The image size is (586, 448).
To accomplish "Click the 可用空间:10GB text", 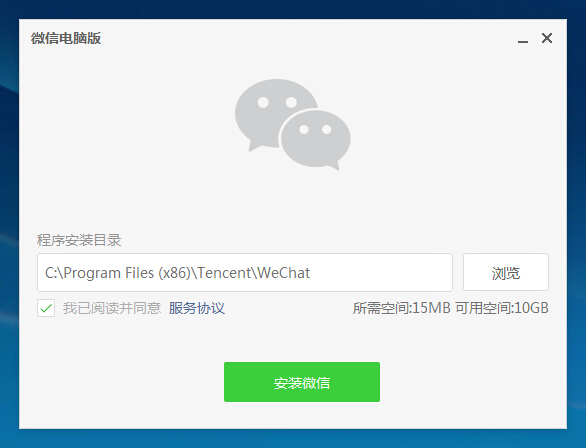I will [502, 308].
